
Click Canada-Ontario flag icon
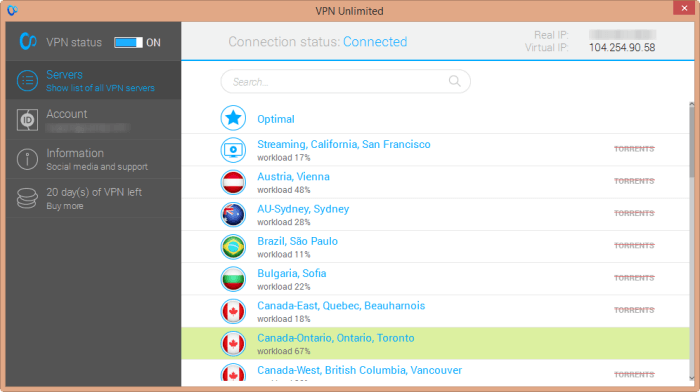click(233, 343)
